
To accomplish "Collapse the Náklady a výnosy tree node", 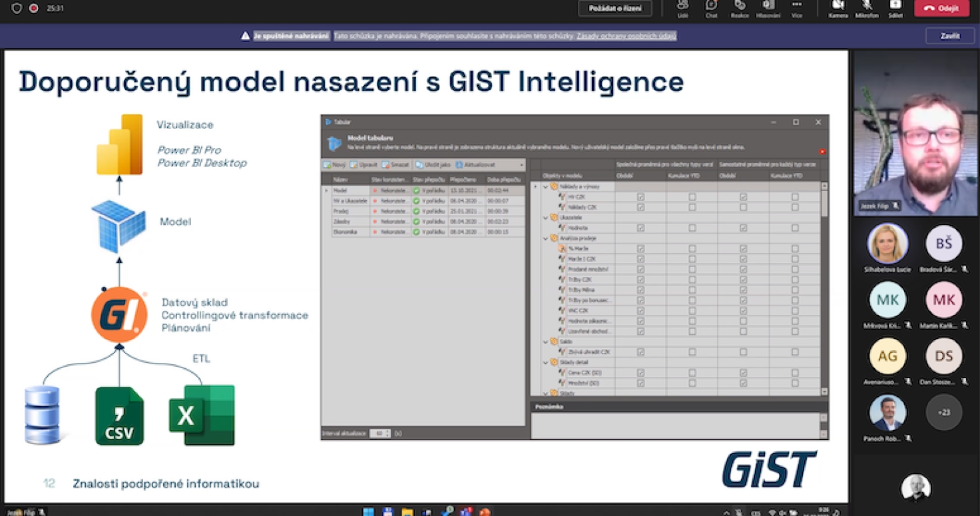I will [545, 186].
